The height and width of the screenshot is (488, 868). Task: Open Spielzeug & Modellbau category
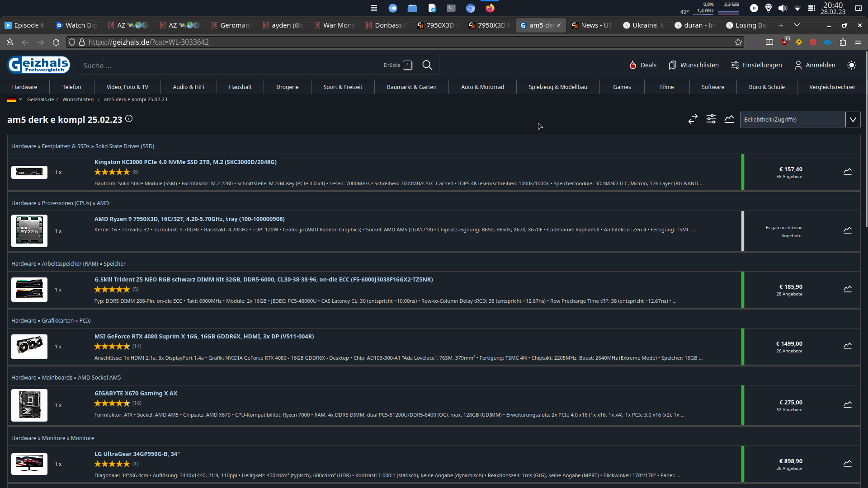558,87
